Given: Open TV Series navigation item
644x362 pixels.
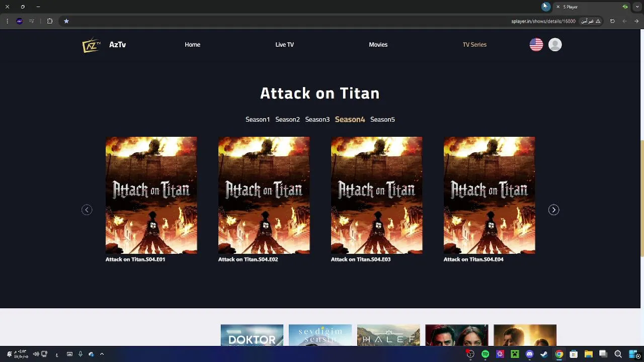Looking at the screenshot, I should [474, 45].
